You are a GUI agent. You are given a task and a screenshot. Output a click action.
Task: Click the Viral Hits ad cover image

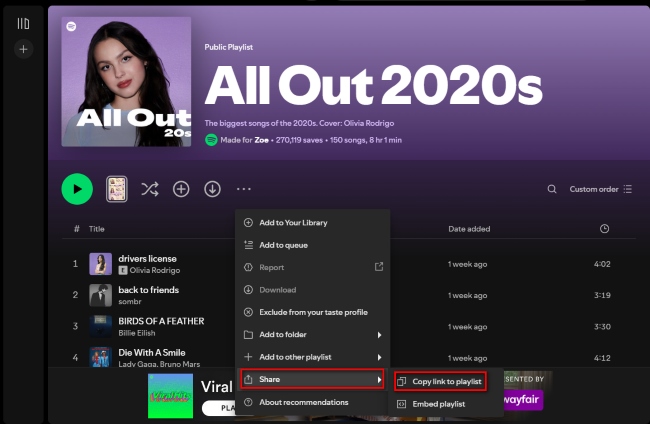point(170,396)
